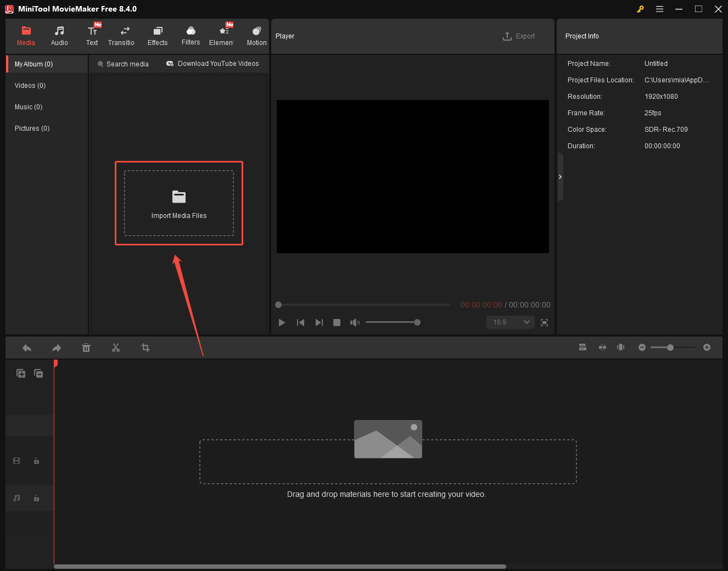Open the 16:9 aspect ratio dropdown
Viewport: 728px width, 571px height.
pos(509,322)
